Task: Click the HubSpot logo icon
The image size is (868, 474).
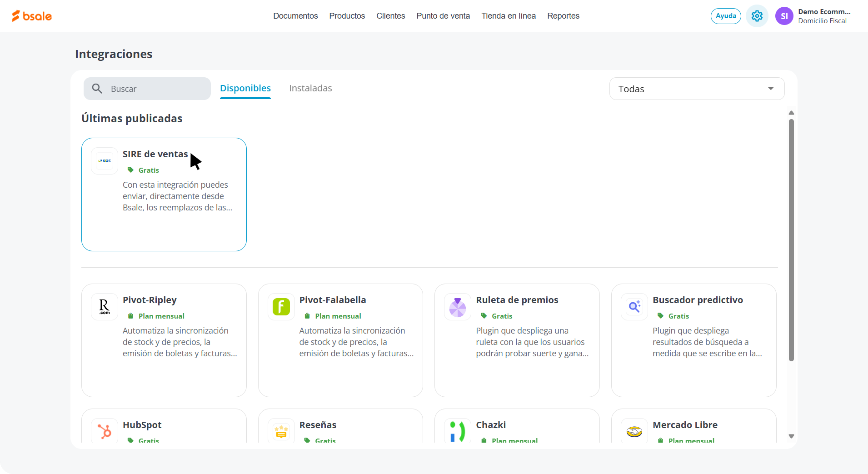Action: [105, 431]
